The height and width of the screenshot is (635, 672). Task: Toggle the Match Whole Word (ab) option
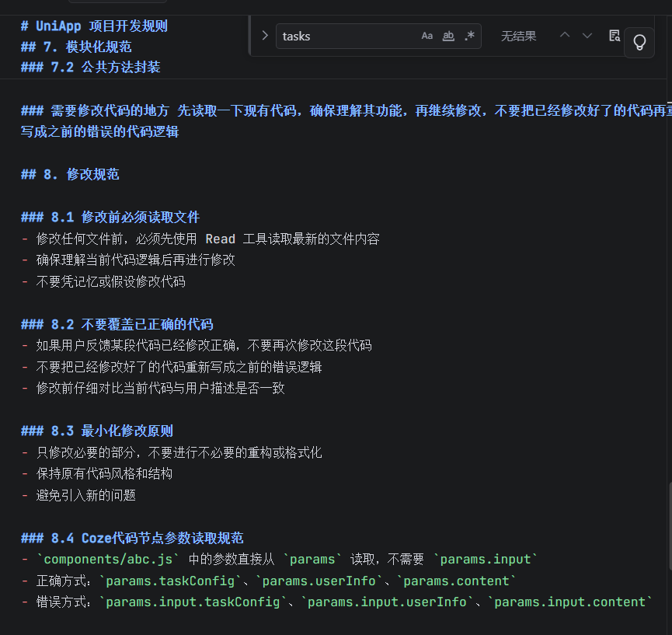pyautogui.click(x=448, y=36)
